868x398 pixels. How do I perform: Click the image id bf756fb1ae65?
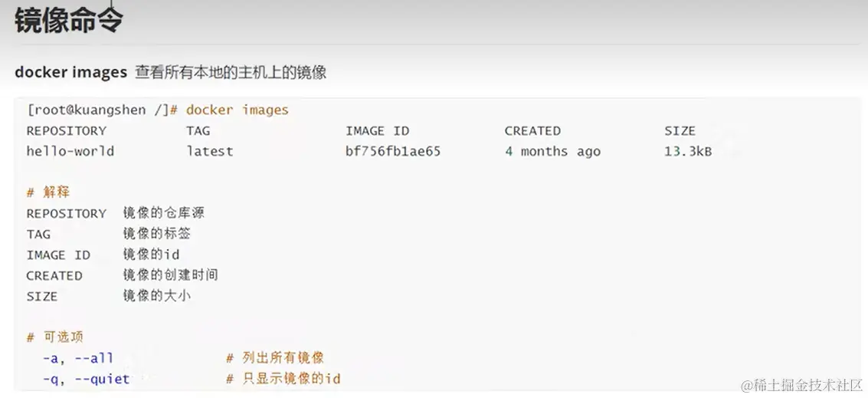point(393,151)
